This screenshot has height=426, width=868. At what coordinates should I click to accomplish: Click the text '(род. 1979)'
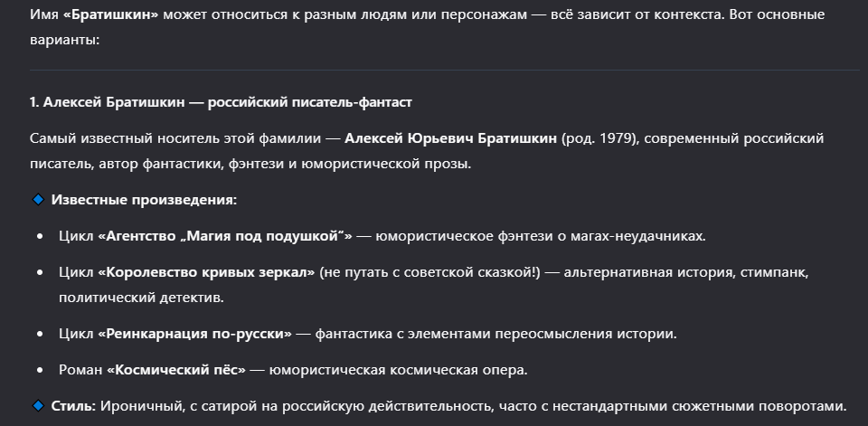600,138
